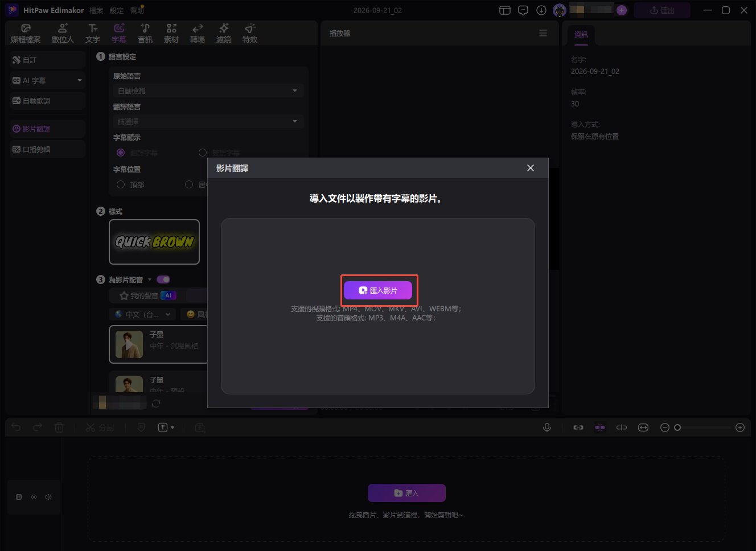Switch to the 資訊 tab
This screenshot has height=551, width=756.
581,35
